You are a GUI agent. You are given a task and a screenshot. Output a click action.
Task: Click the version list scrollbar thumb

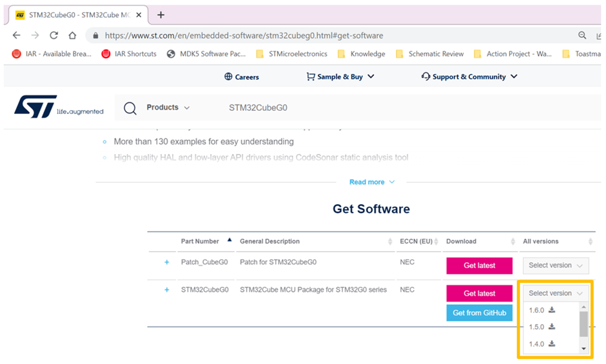coord(583,324)
